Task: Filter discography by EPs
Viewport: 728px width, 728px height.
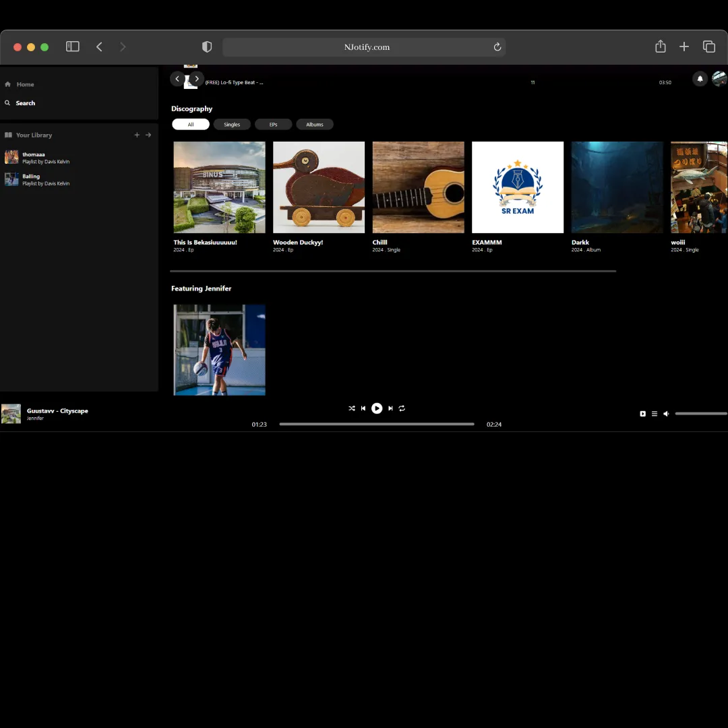Action: click(x=274, y=125)
